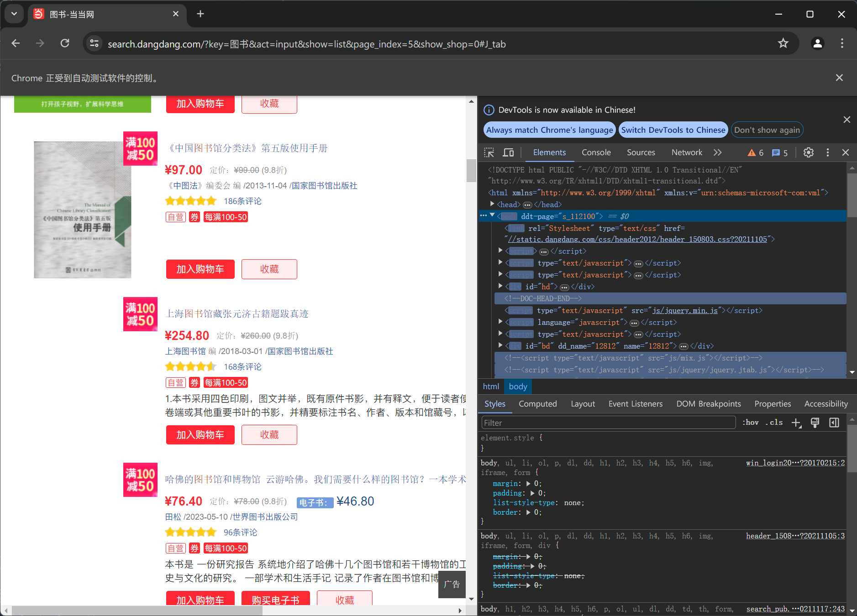The width and height of the screenshot is (857, 616).
Task: Expand border shorthand in first body rule
Action: (528, 512)
